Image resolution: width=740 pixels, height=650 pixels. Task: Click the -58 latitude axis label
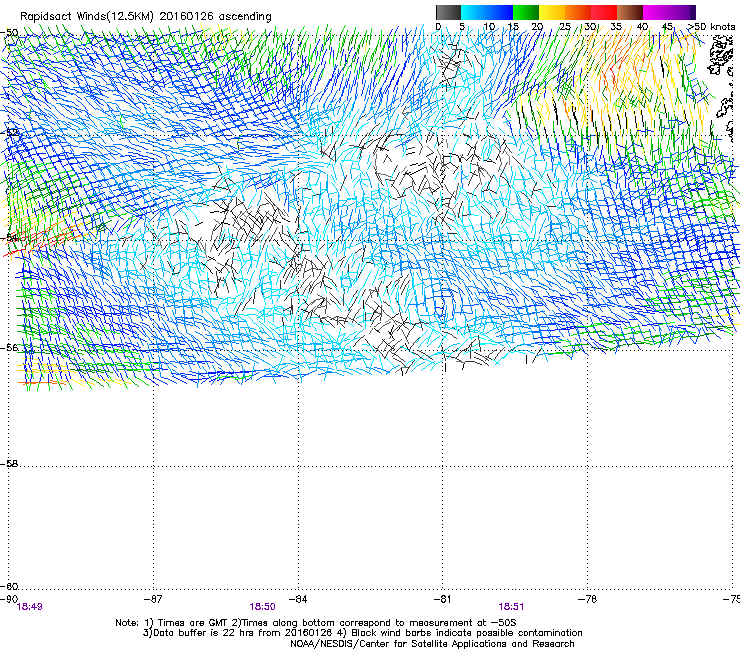(10, 464)
